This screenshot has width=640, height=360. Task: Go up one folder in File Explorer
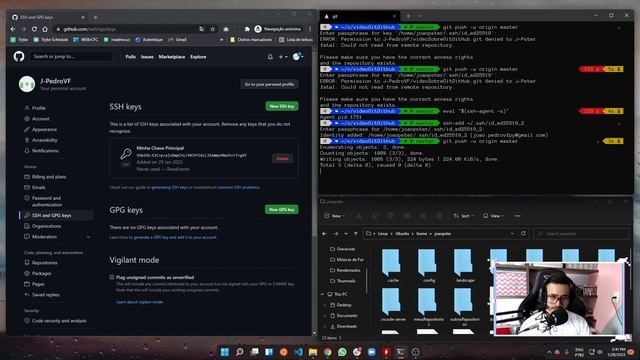356,233
